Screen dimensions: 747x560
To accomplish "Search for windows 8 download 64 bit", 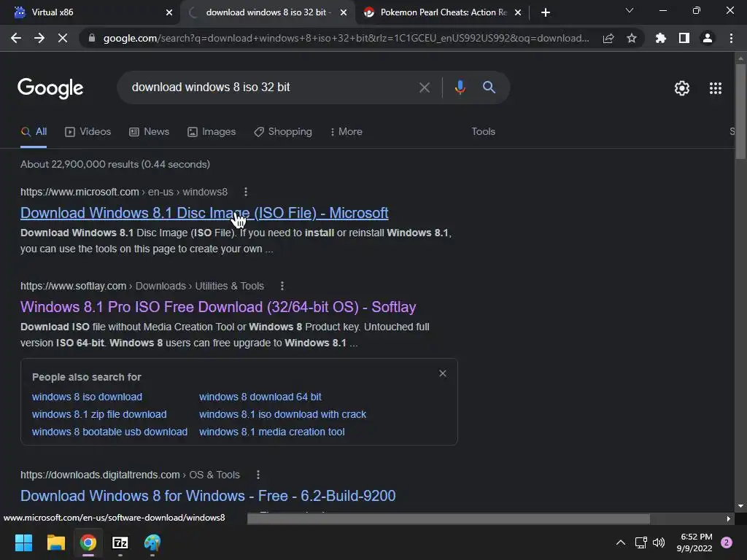I will pos(260,397).
